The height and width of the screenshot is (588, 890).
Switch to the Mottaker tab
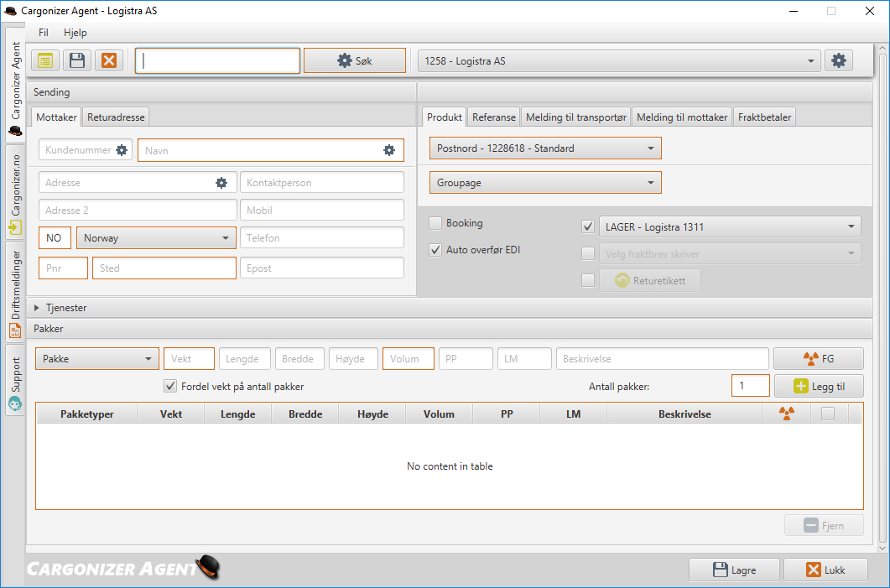click(x=56, y=117)
